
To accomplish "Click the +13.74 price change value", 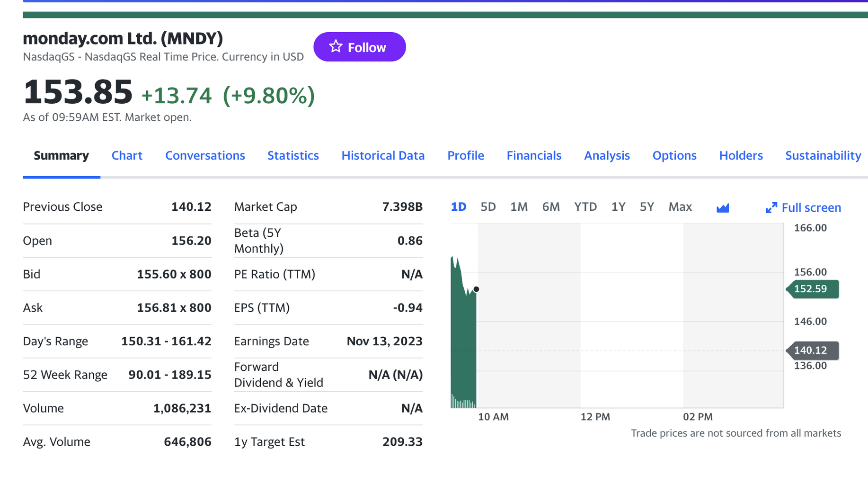I will pos(176,95).
